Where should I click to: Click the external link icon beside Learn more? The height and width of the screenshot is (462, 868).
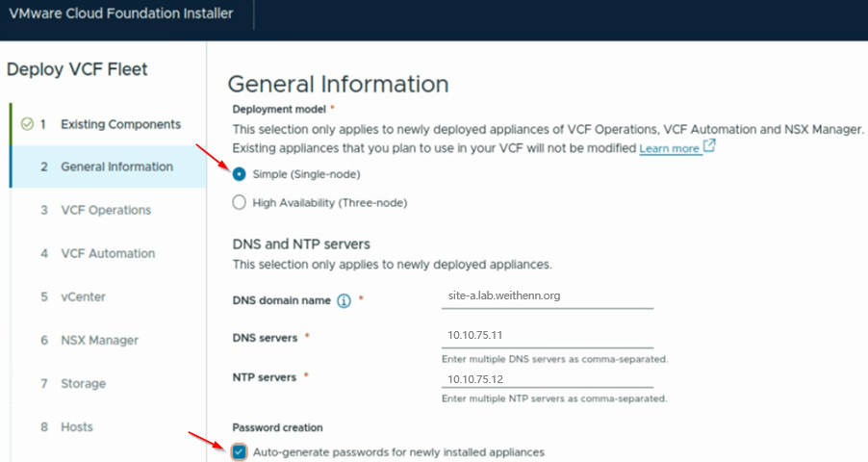(709, 147)
